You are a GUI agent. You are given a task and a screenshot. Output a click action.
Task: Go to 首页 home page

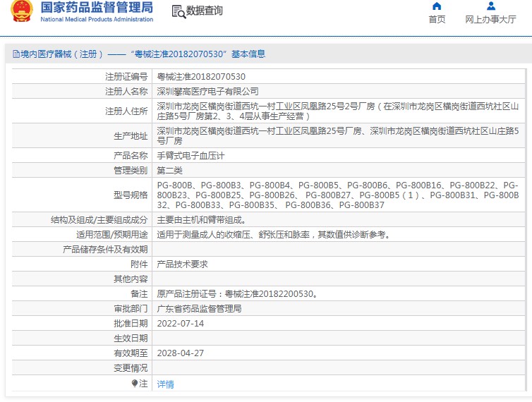437,19
